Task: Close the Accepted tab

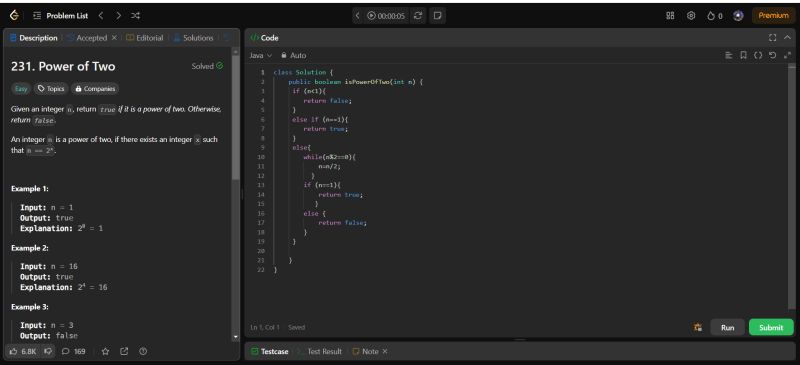Action: click(114, 38)
